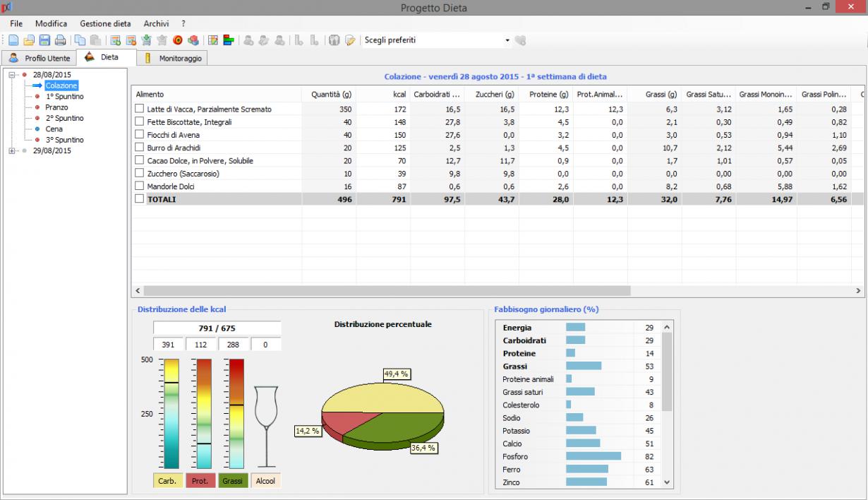This screenshot has height=500, width=868.
Task: Click the colored bar chart toolbar icon
Action: 229,40
